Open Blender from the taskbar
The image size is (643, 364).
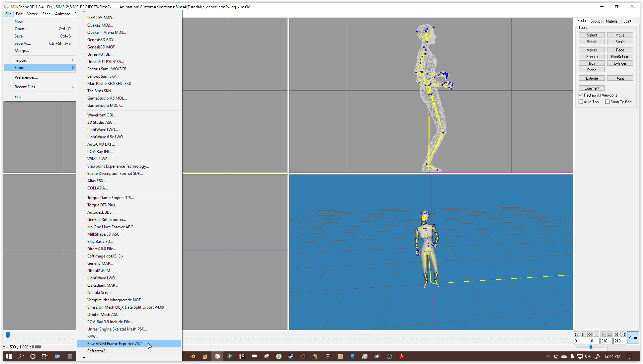coord(193,356)
